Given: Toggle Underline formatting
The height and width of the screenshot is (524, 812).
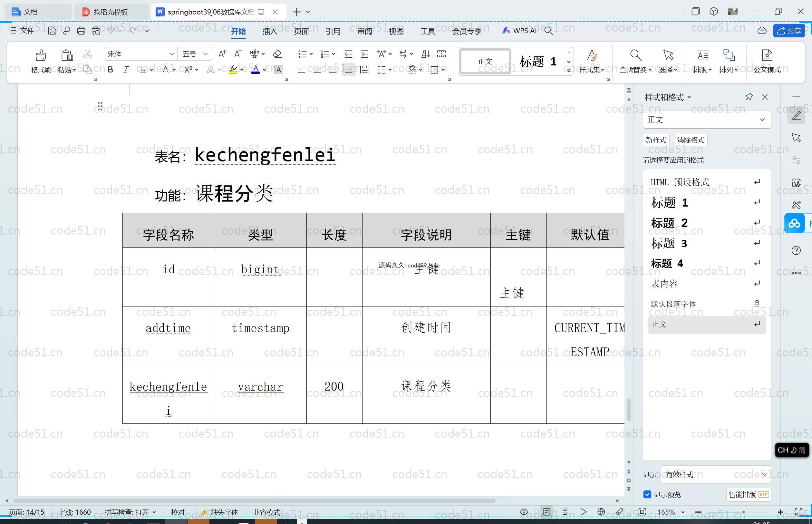Looking at the screenshot, I should pos(143,70).
